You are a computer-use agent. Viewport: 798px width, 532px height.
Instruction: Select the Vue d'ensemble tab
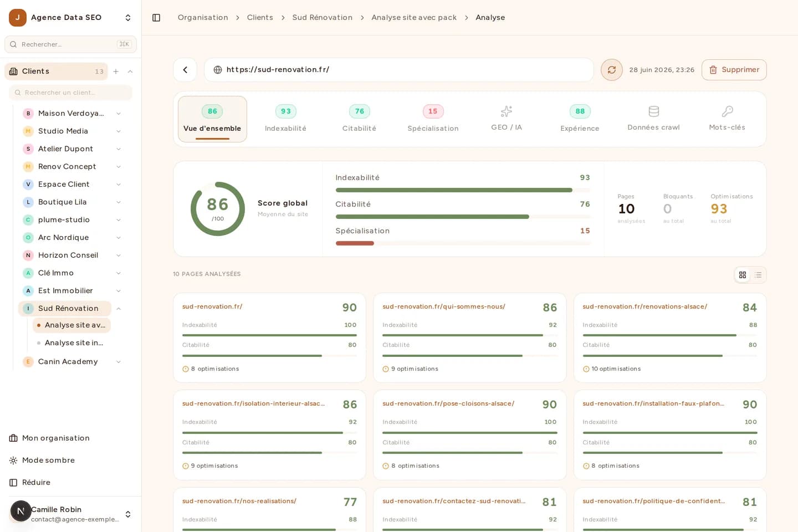(x=212, y=119)
